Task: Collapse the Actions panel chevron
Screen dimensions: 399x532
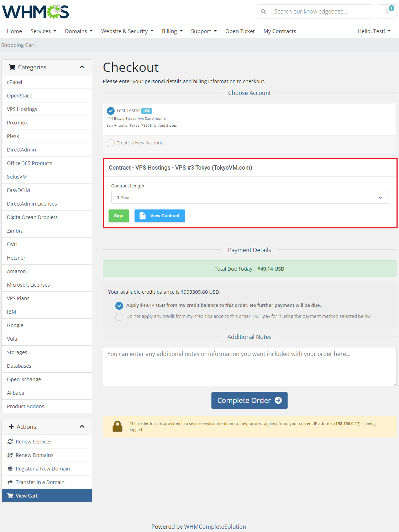Action: tap(82, 427)
